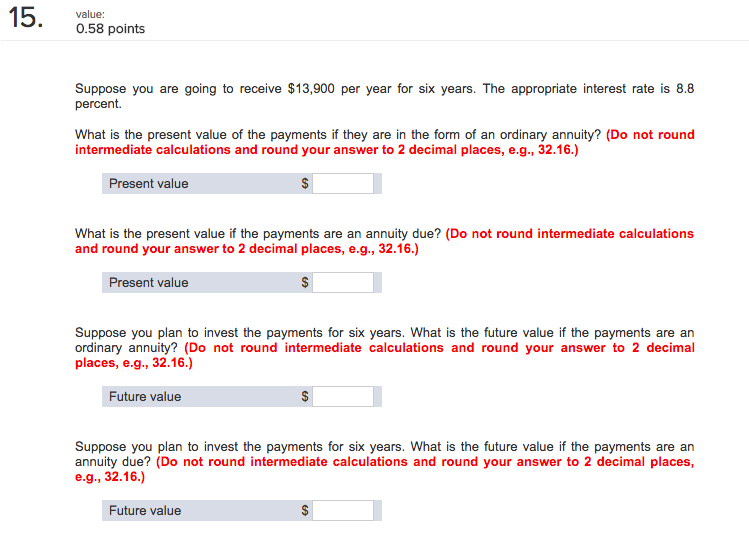749x548 pixels.
Task: Click the paragraph mentioning $13,900 per year
Action: 385,96
